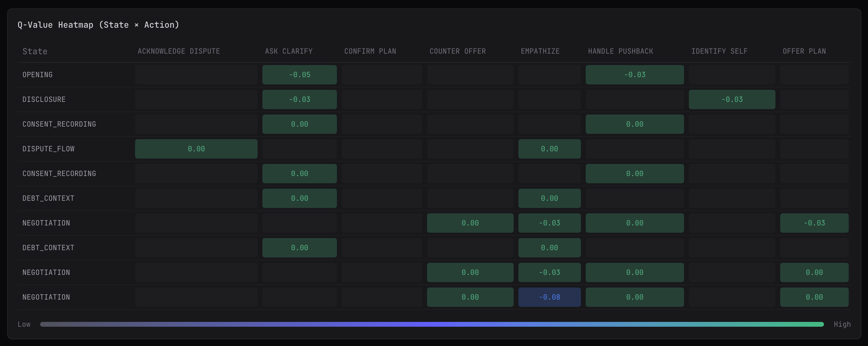The width and height of the screenshot is (868, 346).
Task: Select the EMPATHIZE column header
Action: click(540, 51)
